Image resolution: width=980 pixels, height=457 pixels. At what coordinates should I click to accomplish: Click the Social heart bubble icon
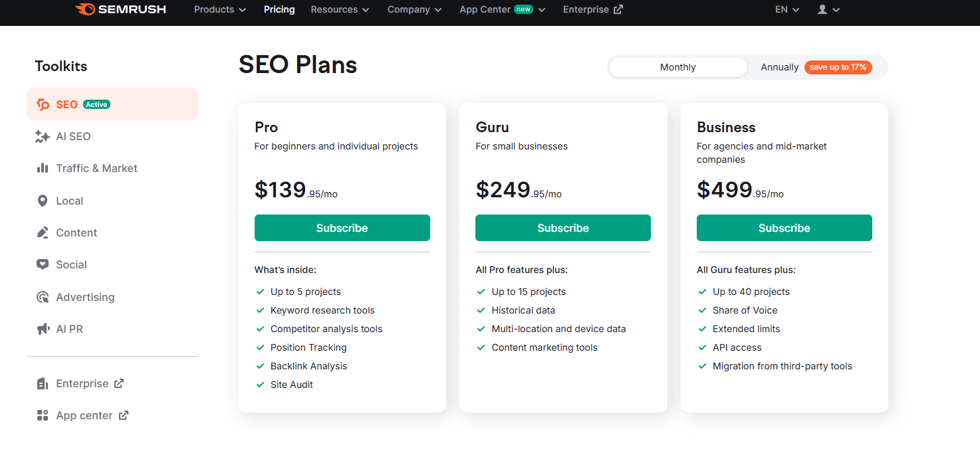(x=43, y=264)
